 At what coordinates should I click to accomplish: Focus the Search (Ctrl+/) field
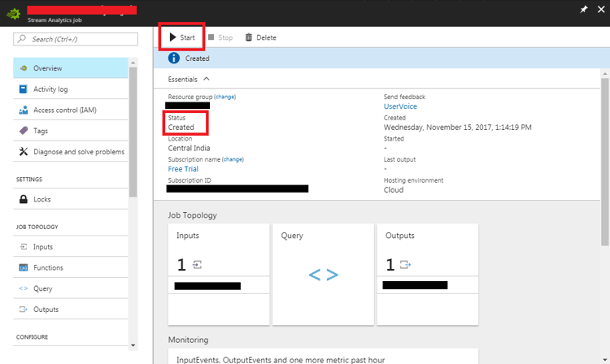tap(76, 39)
